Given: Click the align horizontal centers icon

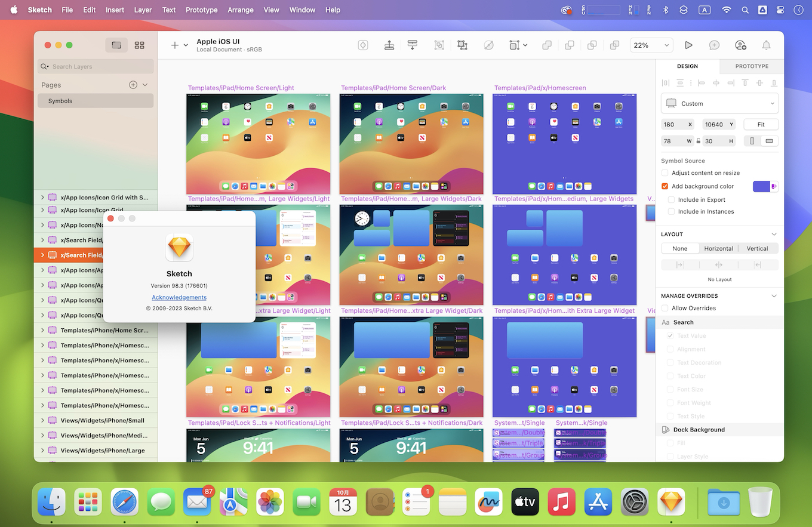Looking at the screenshot, I should (x=716, y=83).
